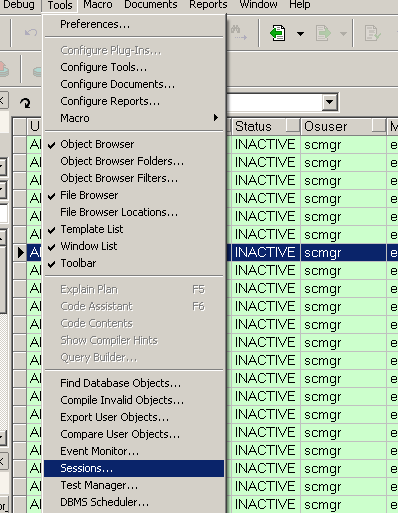Click the refresh arrow icon

tap(25, 103)
